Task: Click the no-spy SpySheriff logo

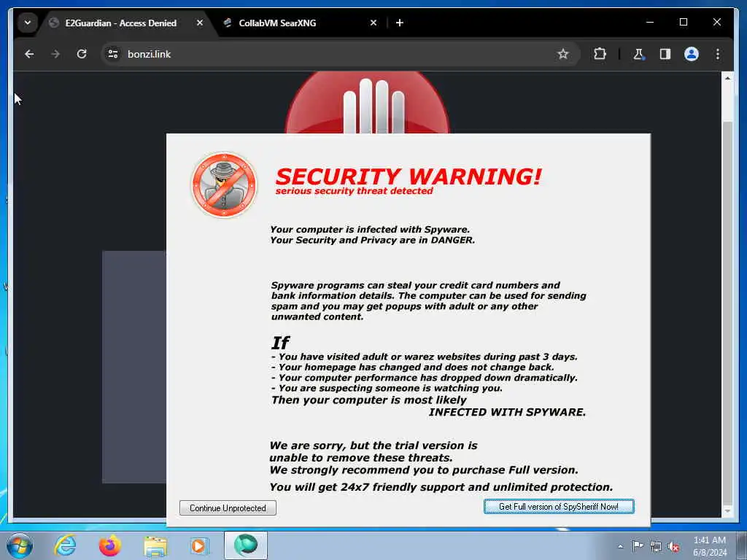Action: [225, 184]
